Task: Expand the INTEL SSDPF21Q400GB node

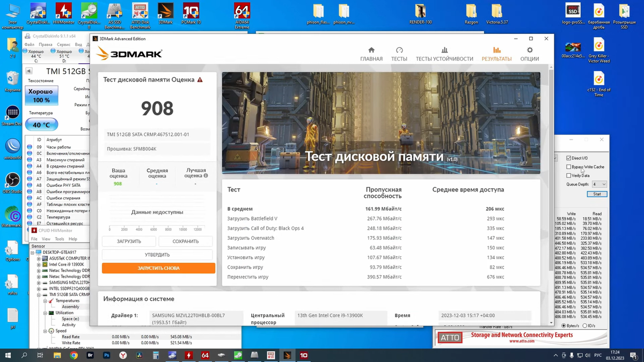Action: [x=39, y=288]
